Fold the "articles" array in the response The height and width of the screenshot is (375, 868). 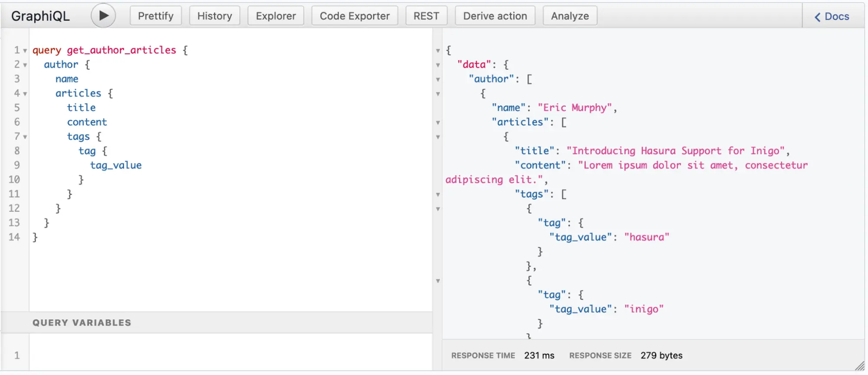(x=438, y=123)
